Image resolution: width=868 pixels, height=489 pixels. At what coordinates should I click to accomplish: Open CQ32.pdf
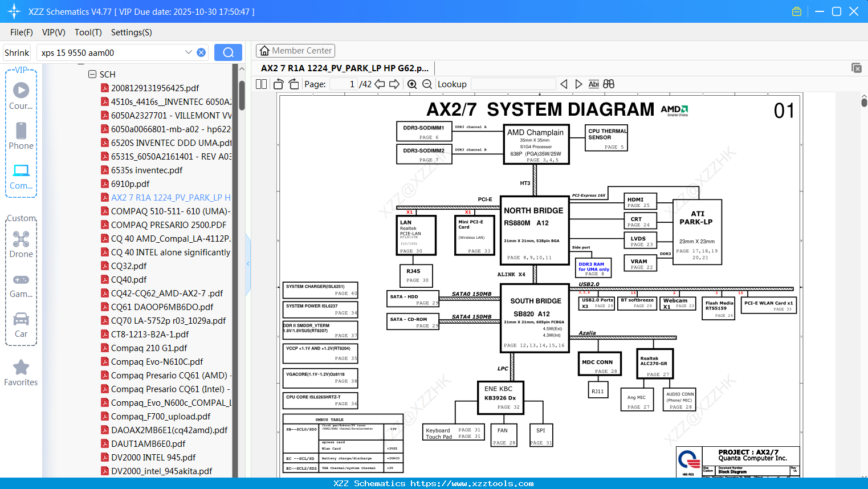click(x=129, y=266)
